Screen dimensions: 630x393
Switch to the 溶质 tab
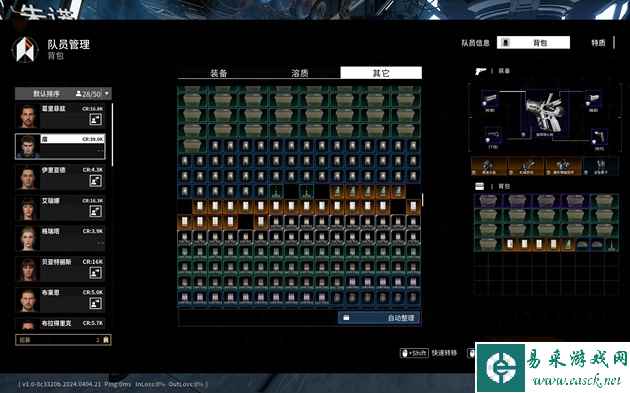tap(300, 73)
